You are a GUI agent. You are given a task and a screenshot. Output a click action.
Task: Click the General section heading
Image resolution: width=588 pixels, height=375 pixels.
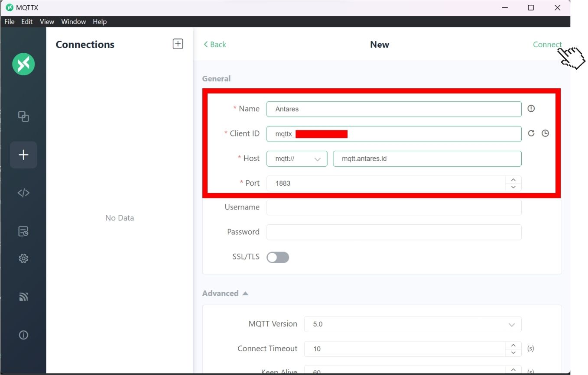216,78
